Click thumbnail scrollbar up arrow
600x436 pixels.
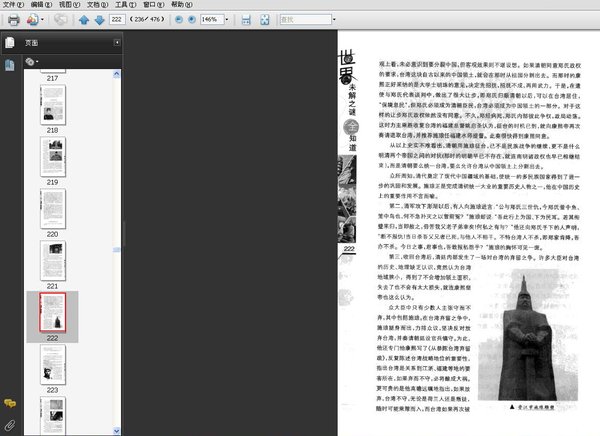(x=117, y=74)
